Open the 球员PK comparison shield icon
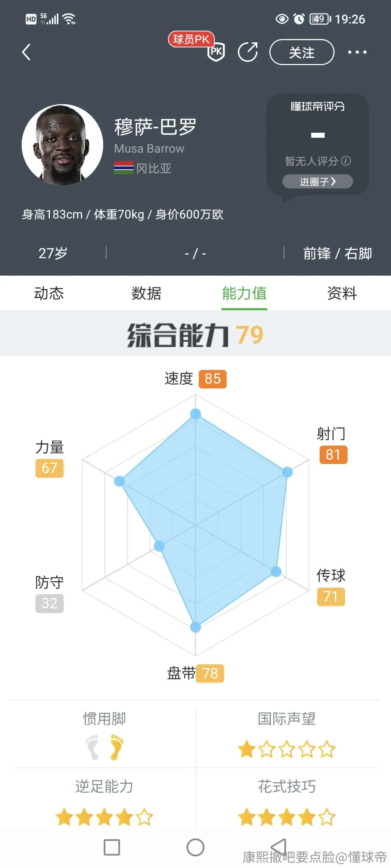 coord(216,52)
